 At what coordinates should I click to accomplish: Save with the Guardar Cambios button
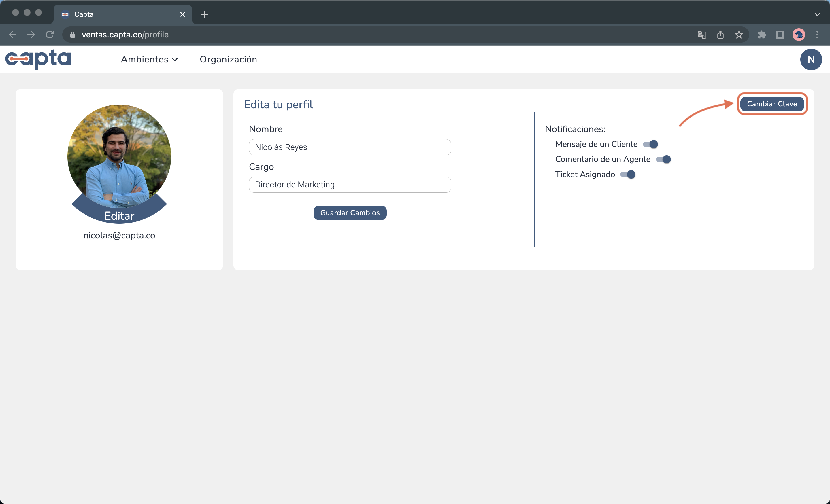[x=350, y=213]
